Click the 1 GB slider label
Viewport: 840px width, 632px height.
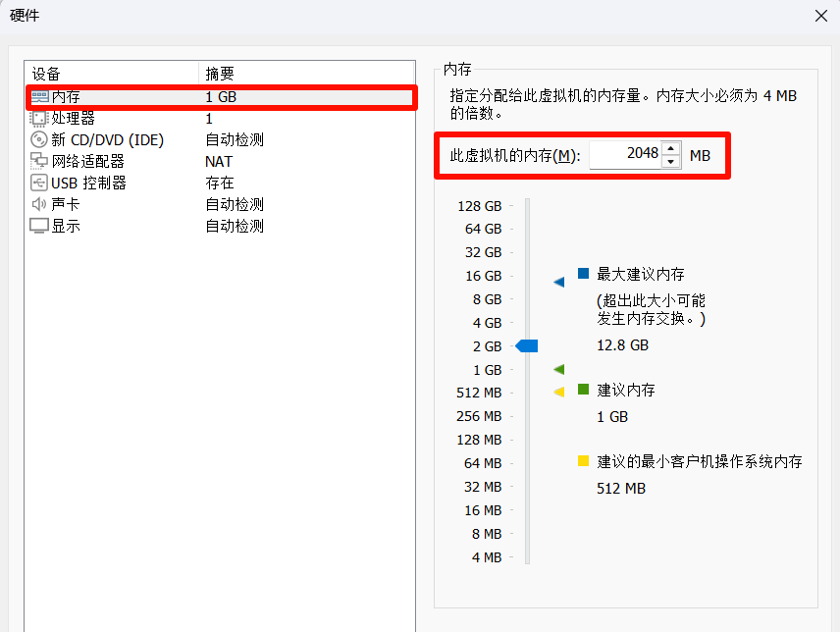tap(487, 370)
